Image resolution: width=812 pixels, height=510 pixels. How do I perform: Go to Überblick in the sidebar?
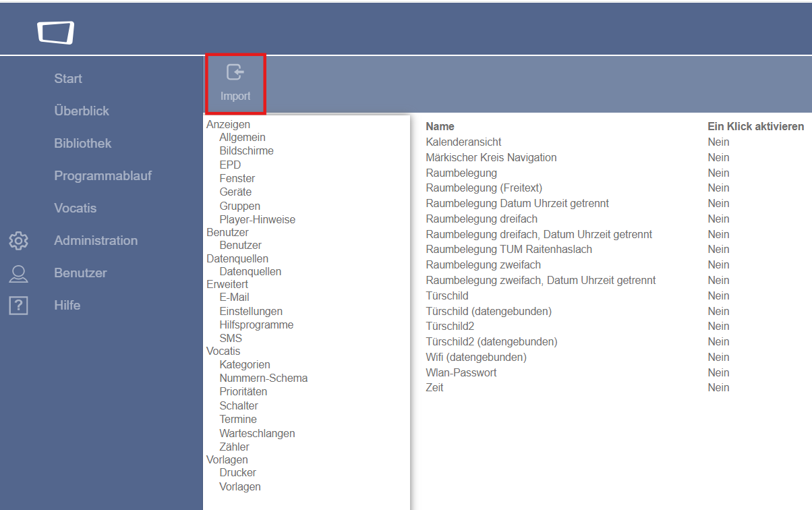click(82, 111)
